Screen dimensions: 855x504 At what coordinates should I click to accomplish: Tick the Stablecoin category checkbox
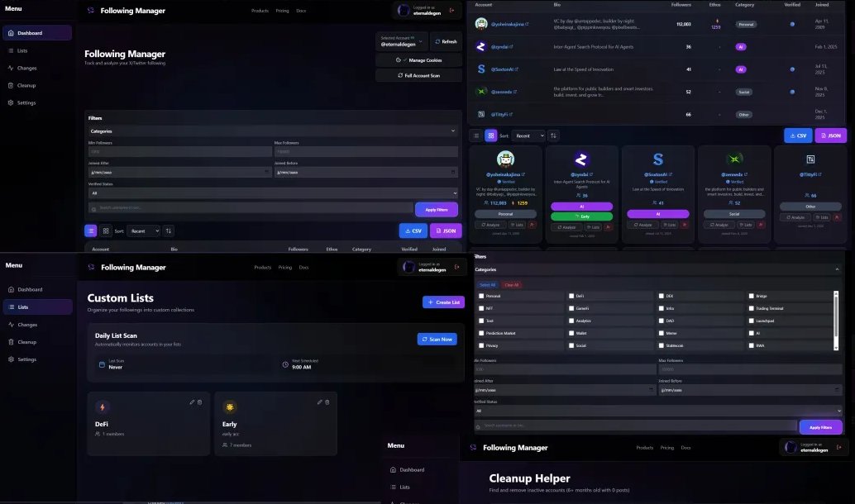[661, 345]
